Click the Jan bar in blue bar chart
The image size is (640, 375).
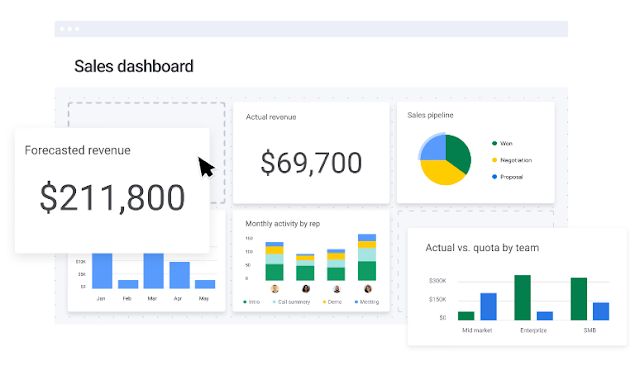pyautogui.click(x=102, y=271)
